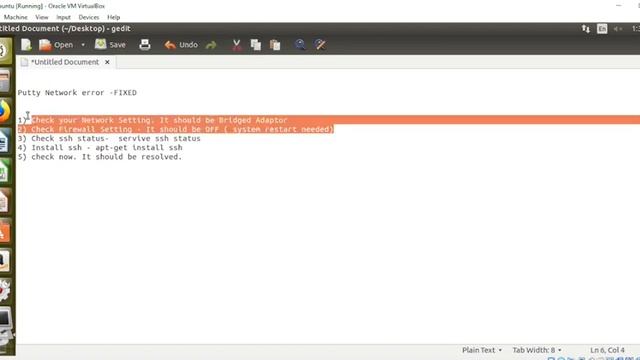Open the sound volume indicator
The image size is (640, 360).
[x=618, y=29]
